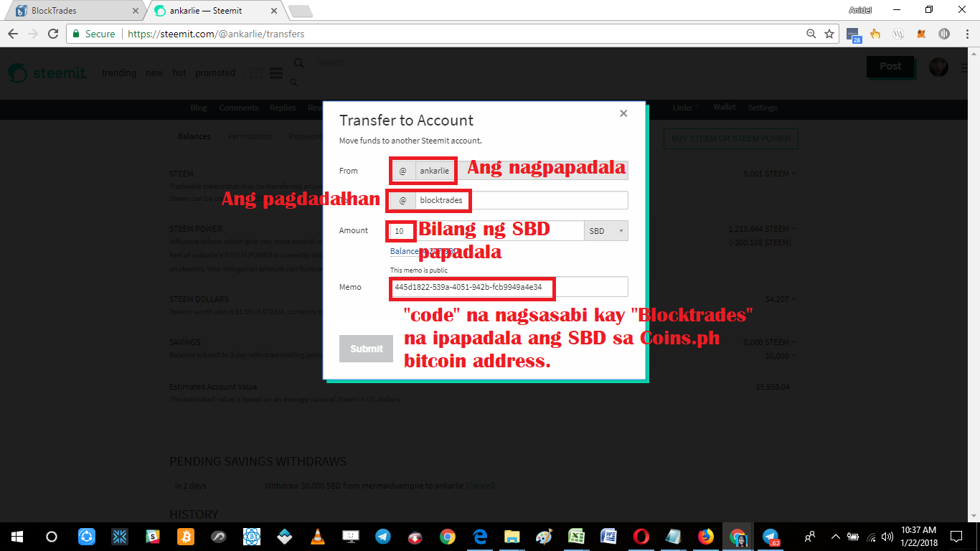Open Settings in profile navigation
980x551 pixels.
pyautogui.click(x=763, y=108)
